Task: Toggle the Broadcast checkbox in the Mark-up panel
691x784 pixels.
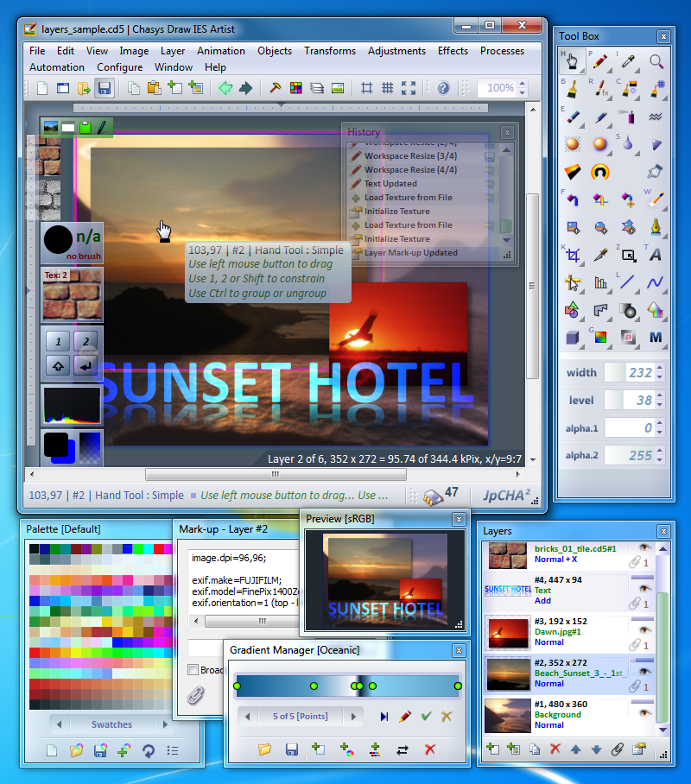Action: 193,670
